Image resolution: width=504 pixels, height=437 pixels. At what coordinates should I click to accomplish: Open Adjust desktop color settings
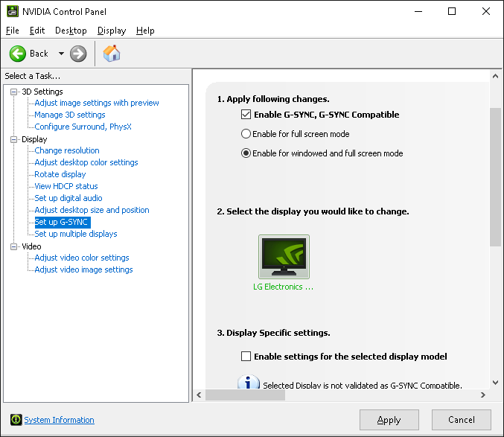tap(86, 162)
